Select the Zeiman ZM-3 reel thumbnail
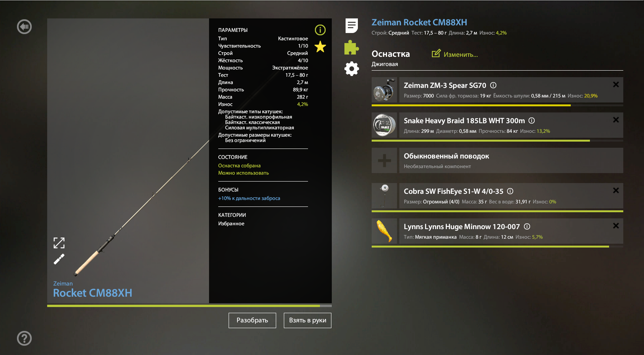This screenshot has width=644, height=355. (x=384, y=90)
